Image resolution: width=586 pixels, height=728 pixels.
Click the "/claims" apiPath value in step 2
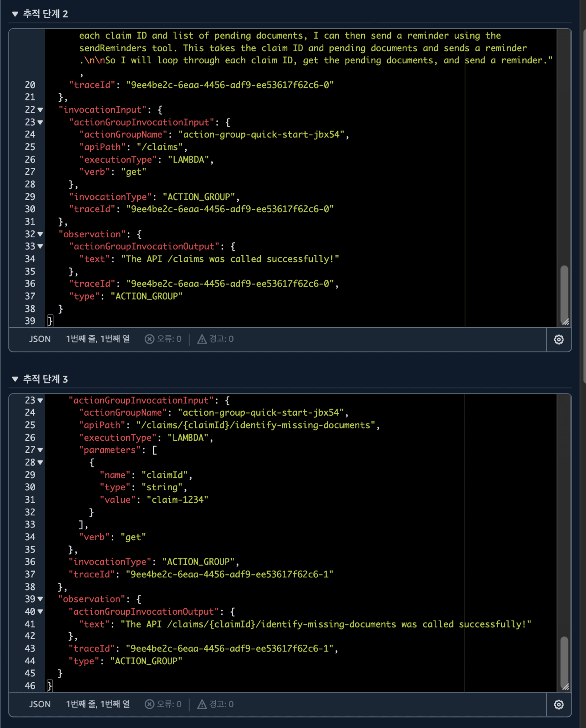pos(159,147)
